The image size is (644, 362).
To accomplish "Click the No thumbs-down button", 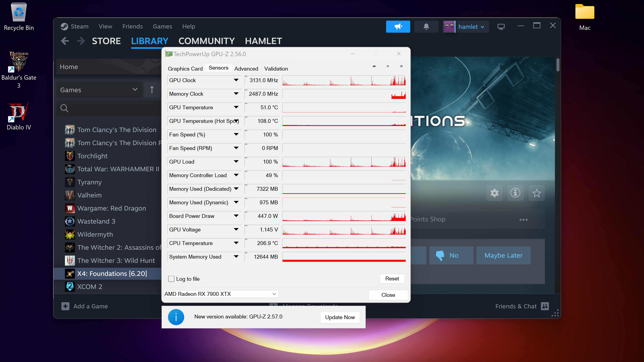I will [x=451, y=255].
